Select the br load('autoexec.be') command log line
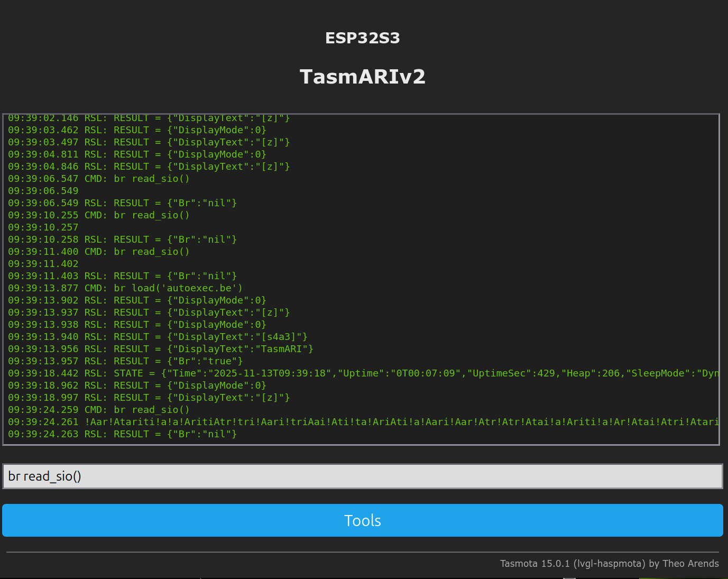 click(x=125, y=288)
